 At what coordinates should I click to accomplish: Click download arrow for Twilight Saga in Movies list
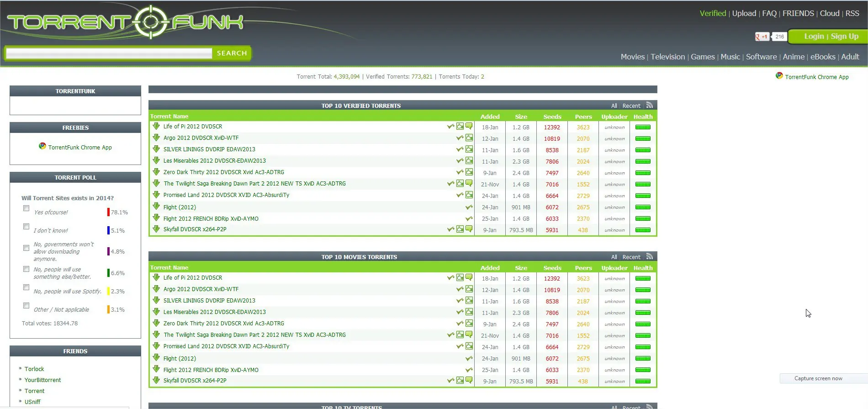(x=156, y=335)
